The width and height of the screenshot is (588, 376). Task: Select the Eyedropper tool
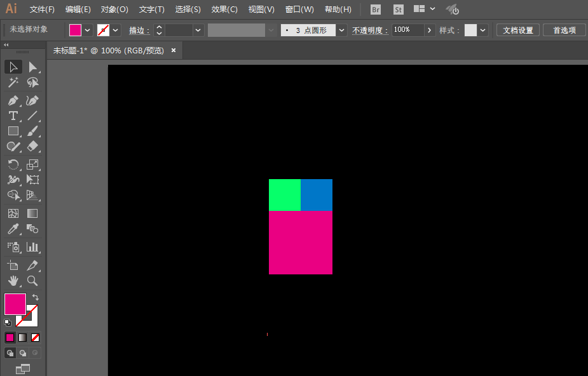point(13,229)
